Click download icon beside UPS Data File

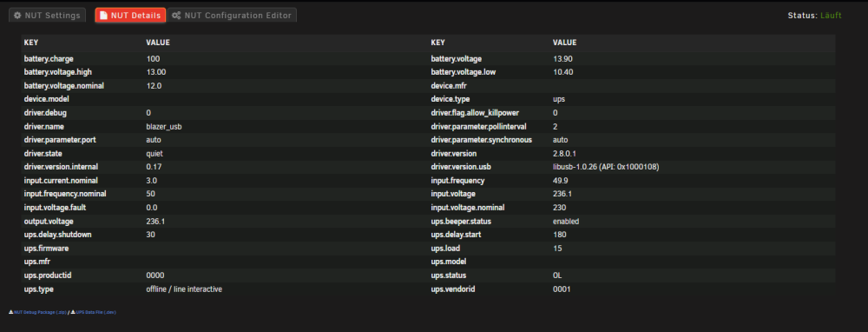(73, 312)
